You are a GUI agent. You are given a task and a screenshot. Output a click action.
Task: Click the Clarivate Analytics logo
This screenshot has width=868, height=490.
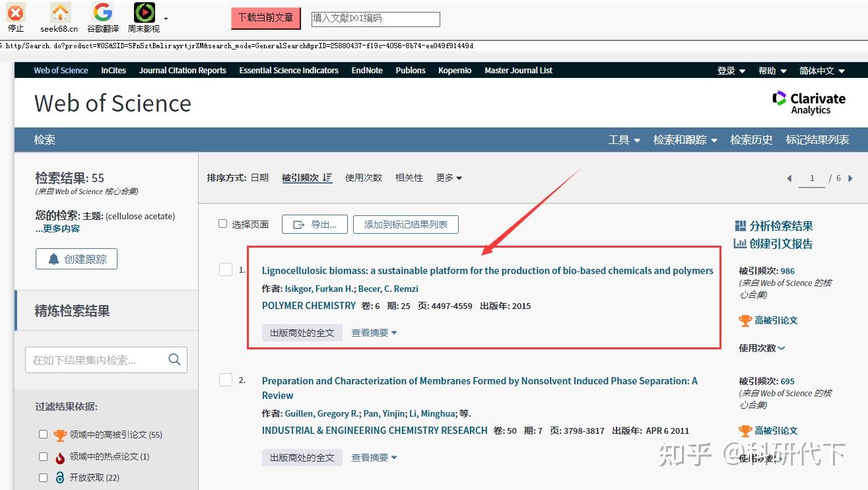coord(809,103)
